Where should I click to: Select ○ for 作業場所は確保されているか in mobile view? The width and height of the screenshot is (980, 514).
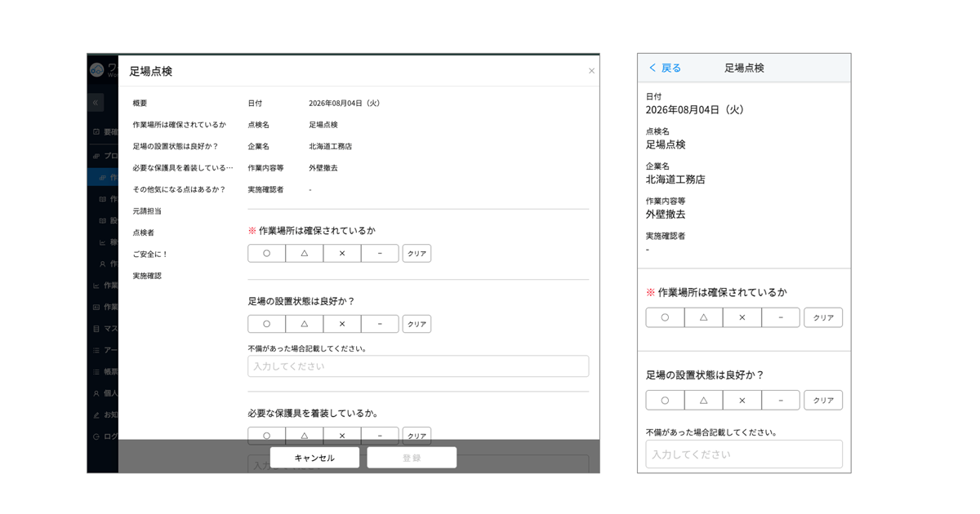665,317
